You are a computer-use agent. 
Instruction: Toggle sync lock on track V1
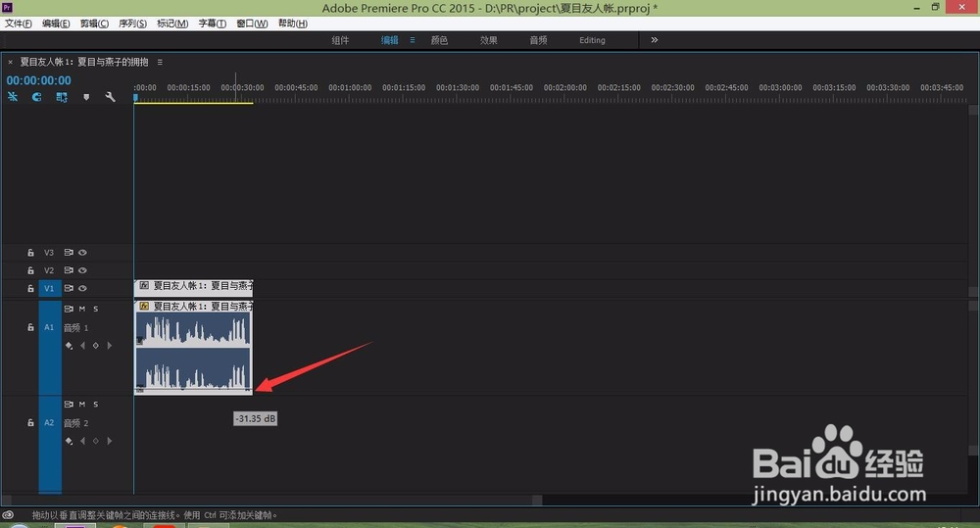pos(69,288)
